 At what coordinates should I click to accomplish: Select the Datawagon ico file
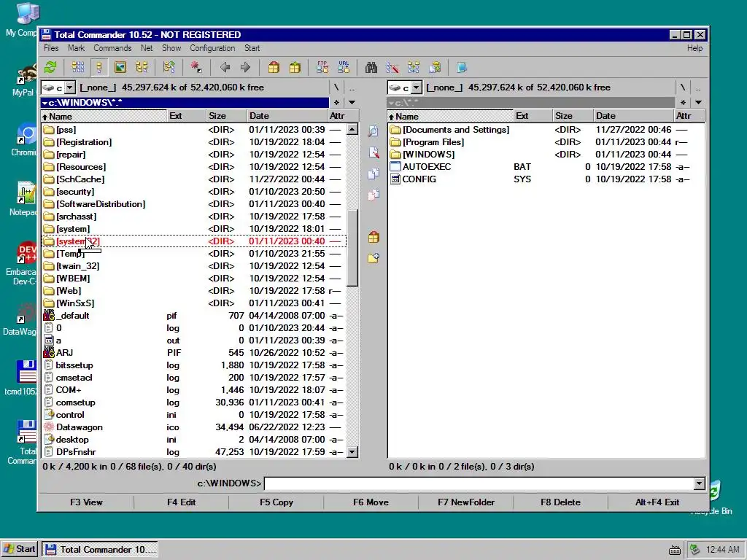[x=194, y=427]
